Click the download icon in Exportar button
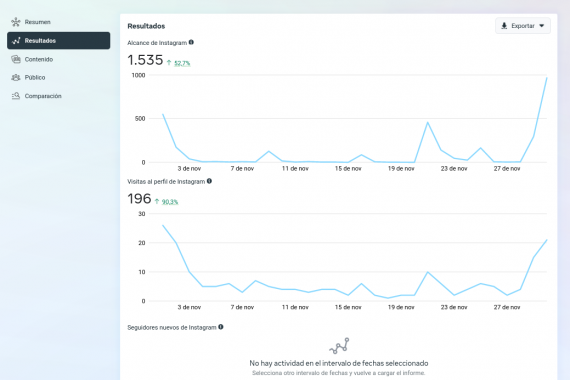570x380 pixels. [504, 26]
